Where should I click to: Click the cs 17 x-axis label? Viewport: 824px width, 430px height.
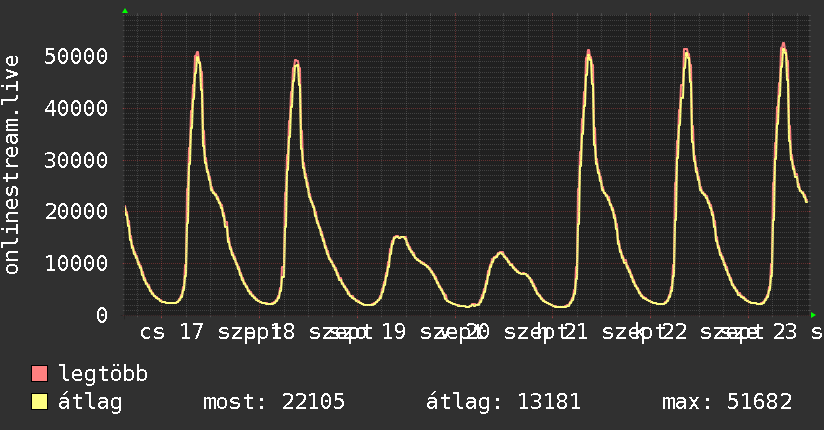tap(172, 332)
